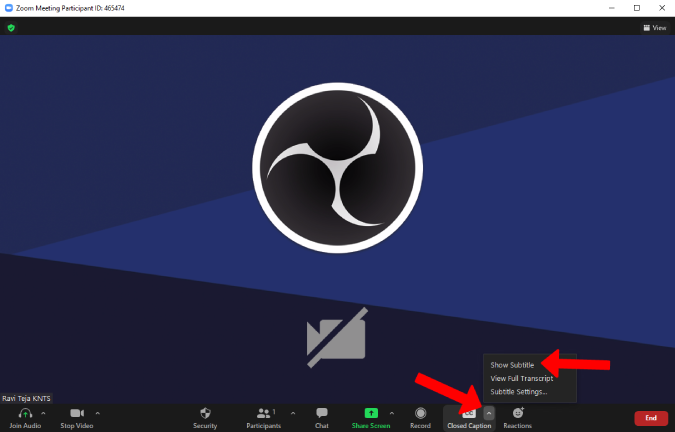Close the Zoom Meeting window
This screenshot has height=432, width=675.
coord(662,8)
